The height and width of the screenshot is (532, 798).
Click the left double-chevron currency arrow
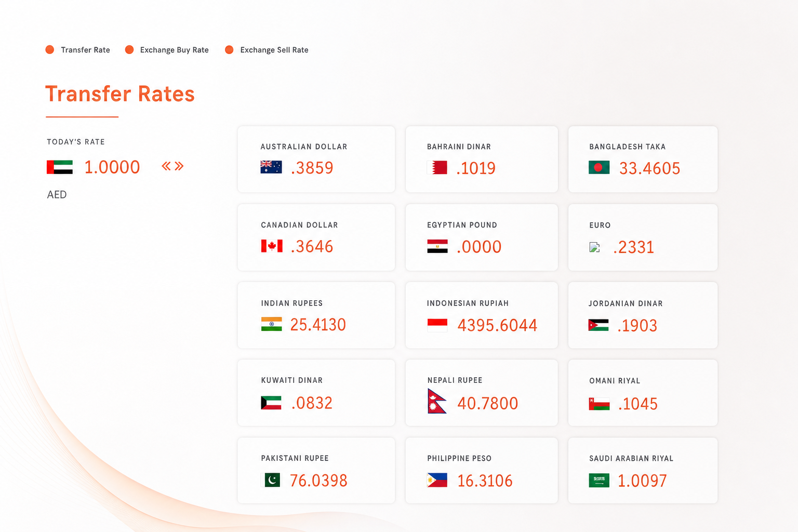point(166,166)
